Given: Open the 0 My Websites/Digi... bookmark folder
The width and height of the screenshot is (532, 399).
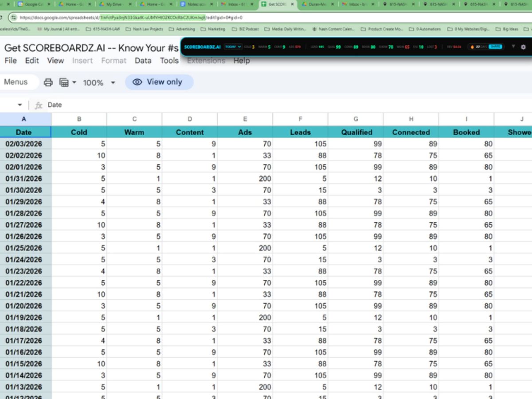Looking at the screenshot, I should click(x=469, y=29).
